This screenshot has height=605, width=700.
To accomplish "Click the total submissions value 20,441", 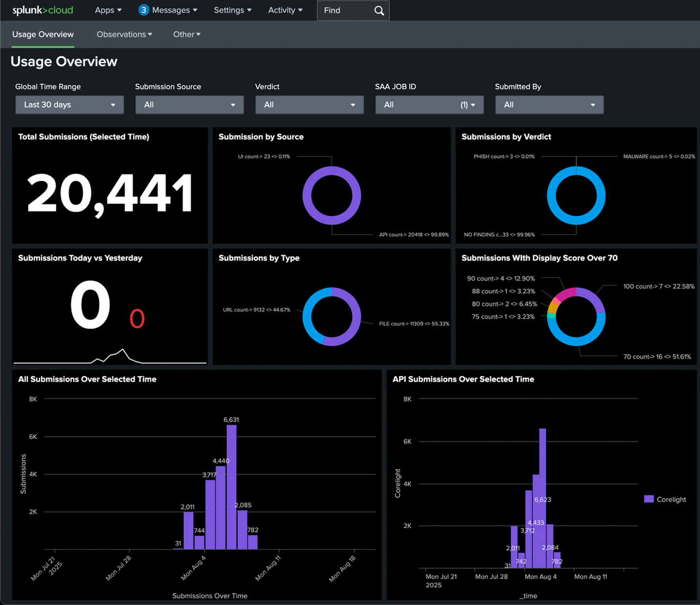I will 110,194.
